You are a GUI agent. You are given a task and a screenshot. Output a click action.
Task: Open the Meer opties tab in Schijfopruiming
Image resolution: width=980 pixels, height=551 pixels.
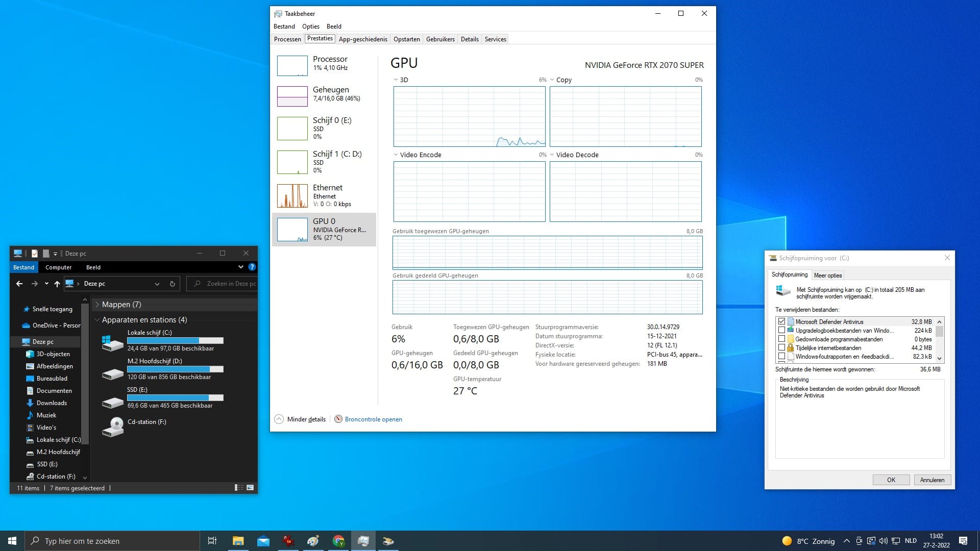pyautogui.click(x=827, y=275)
